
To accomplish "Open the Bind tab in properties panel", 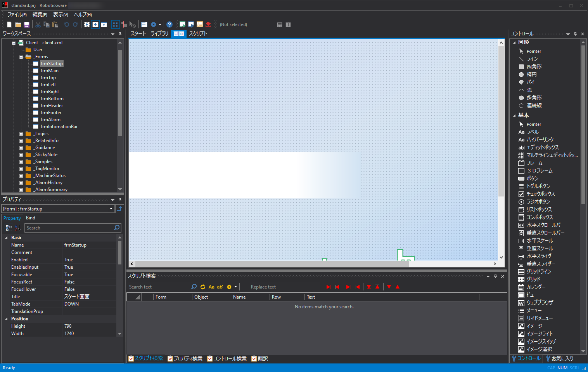I will 31,218.
